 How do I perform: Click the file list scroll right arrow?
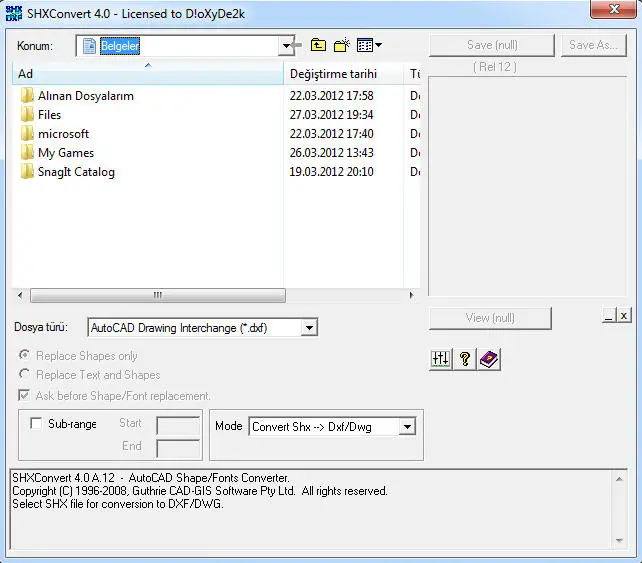(x=411, y=295)
